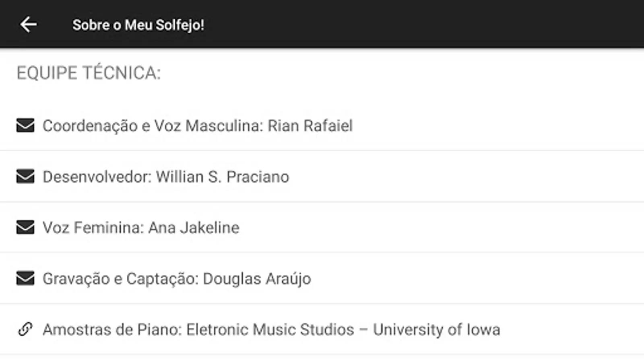The image size is (644, 362).
Task: Go back using the arrow icon
Action: 28,25
